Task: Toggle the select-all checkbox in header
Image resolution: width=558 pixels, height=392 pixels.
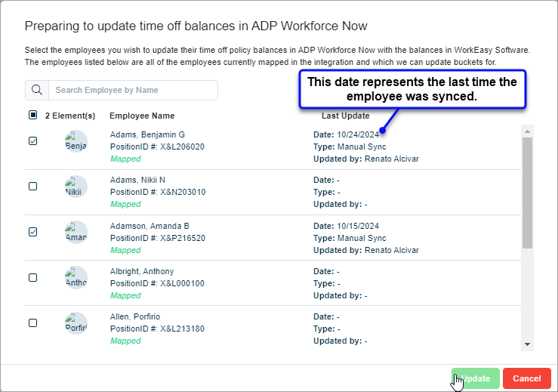Action: point(32,115)
